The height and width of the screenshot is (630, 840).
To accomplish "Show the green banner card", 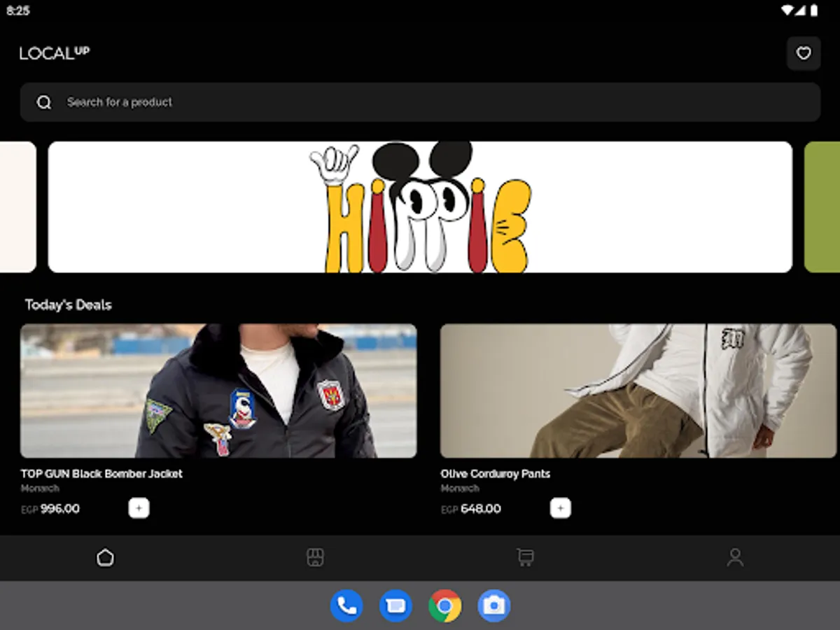I will pos(822,207).
